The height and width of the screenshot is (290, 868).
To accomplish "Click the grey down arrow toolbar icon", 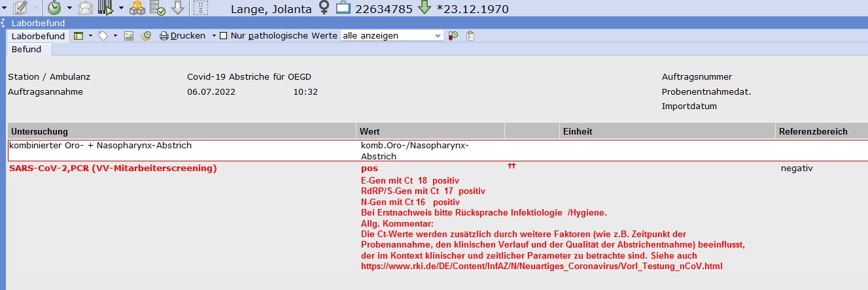I will point(178,8).
